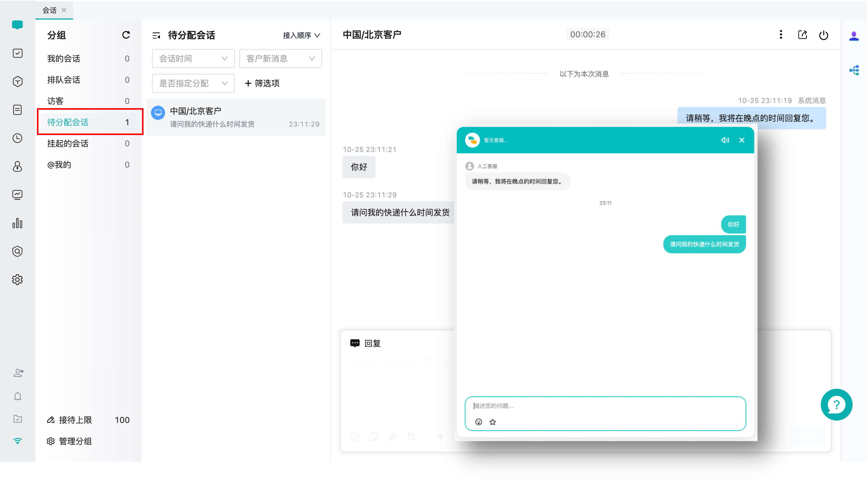The width and height of the screenshot is (868, 486).
Task: Open the notification bell in sidebar
Action: tap(18, 396)
